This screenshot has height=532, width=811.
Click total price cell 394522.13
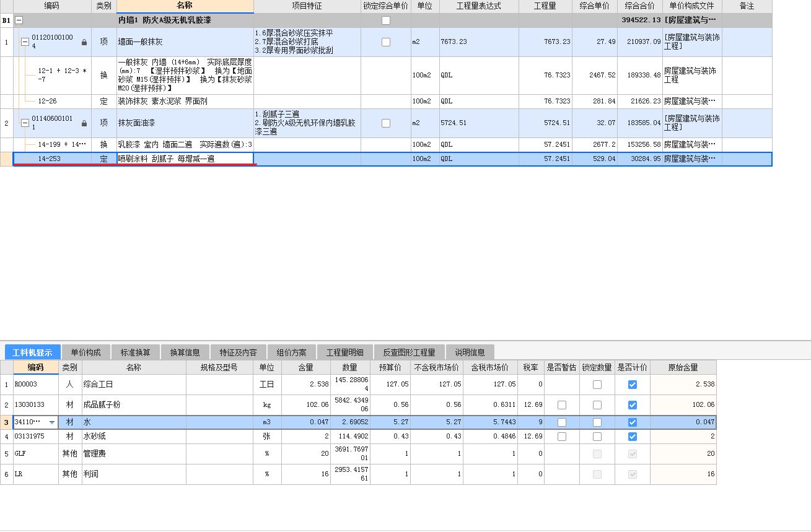639,20
